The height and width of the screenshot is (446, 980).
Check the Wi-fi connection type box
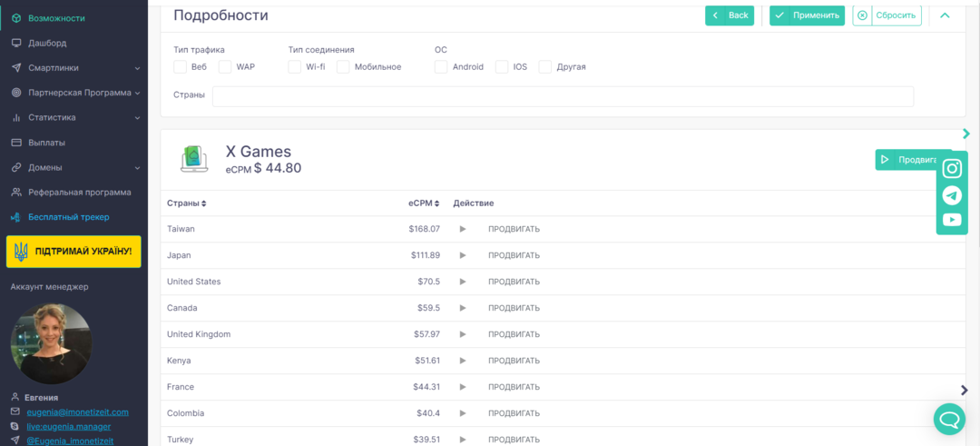(295, 67)
